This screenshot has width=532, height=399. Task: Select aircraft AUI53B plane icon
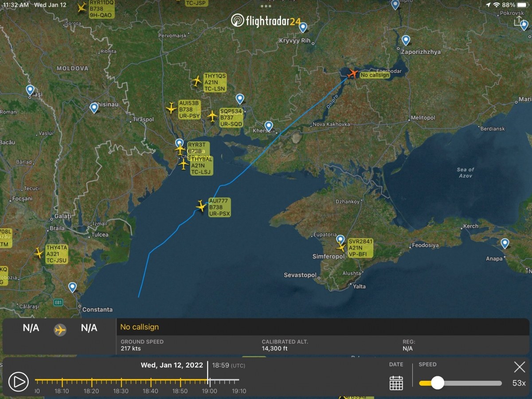pyautogui.click(x=171, y=108)
